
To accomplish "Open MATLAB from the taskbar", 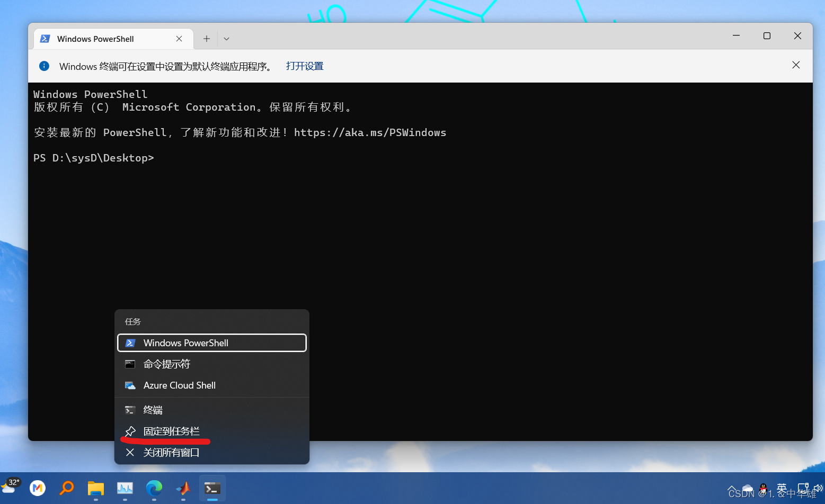I will (x=183, y=488).
